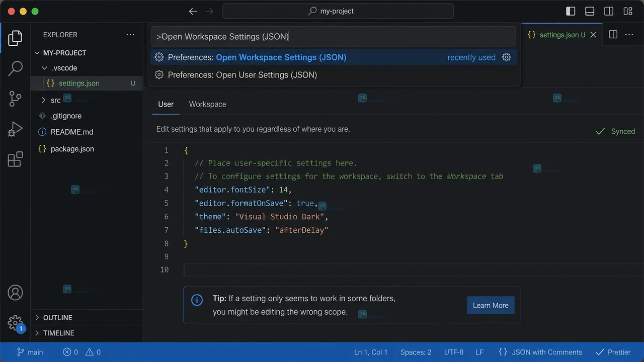Toggle the bottom panel layout icon
644x362 pixels.
point(590,11)
